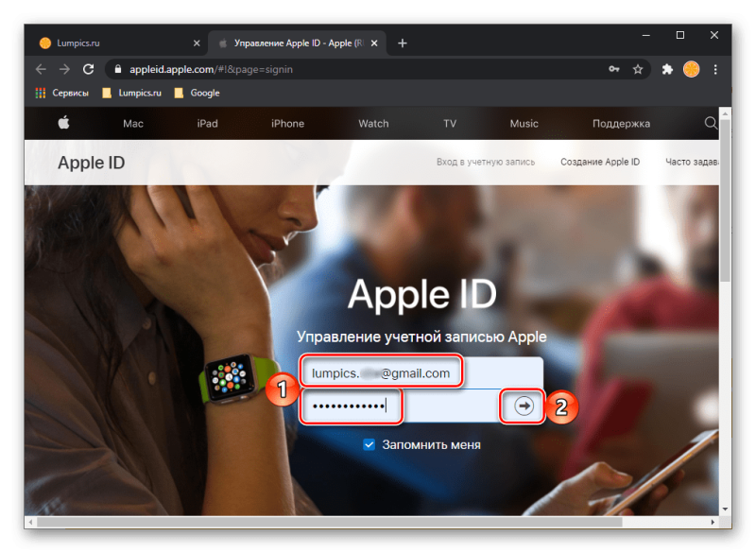Click the scrollbar up arrow
The image size is (756, 553).
[x=725, y=113]
